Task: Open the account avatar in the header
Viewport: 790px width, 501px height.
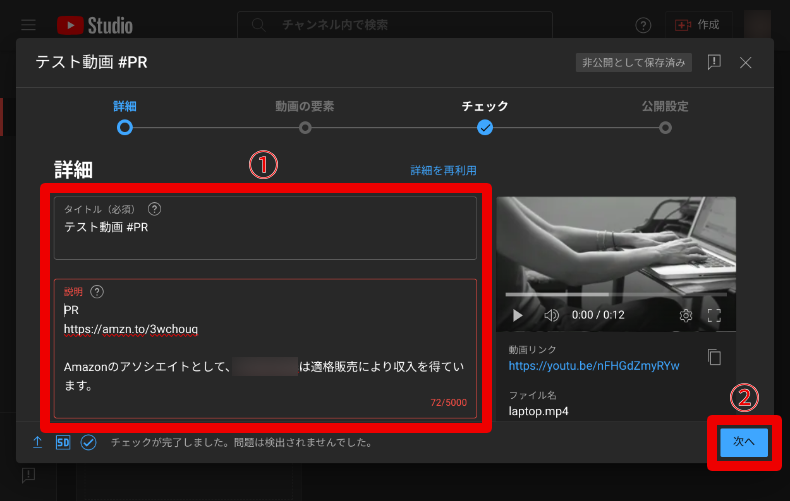Action: pyautogui.click(x=758, y=25)
